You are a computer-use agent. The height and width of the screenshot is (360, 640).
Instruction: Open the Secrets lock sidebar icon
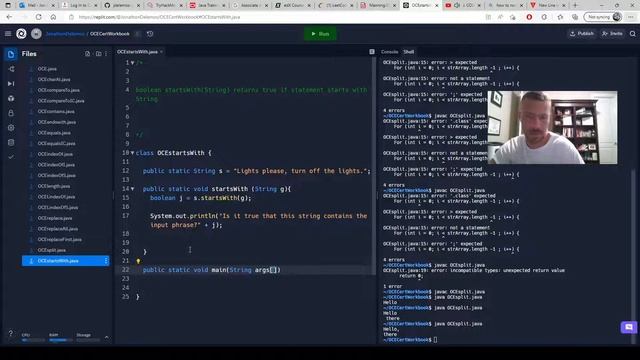(x=11, y=113)
